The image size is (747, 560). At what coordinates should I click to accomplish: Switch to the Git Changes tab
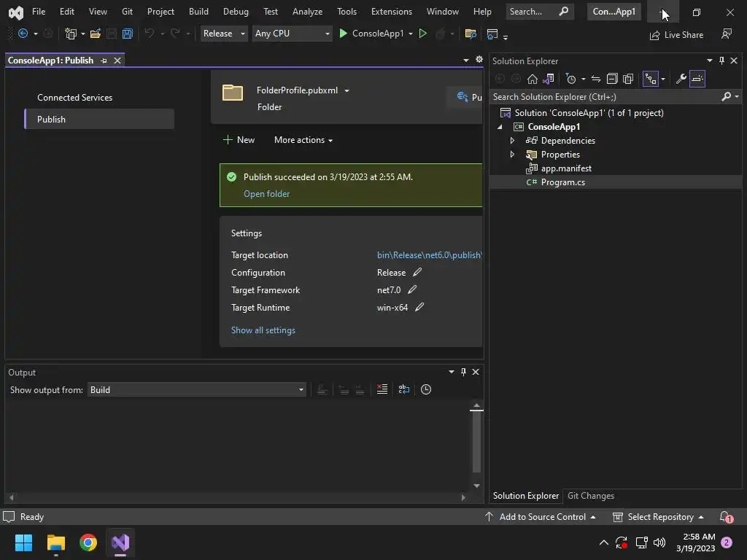click(591, 496)
